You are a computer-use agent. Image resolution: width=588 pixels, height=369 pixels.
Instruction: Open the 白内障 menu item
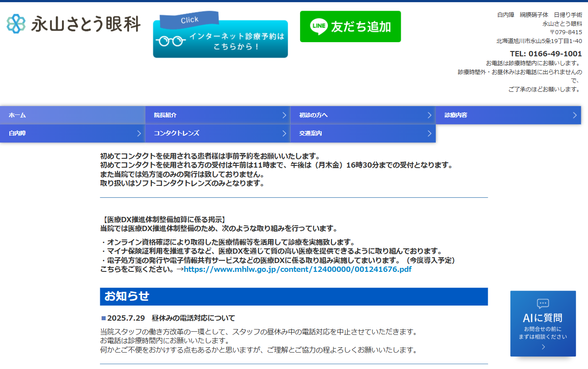pyautogui.click(x=72, y=133)
